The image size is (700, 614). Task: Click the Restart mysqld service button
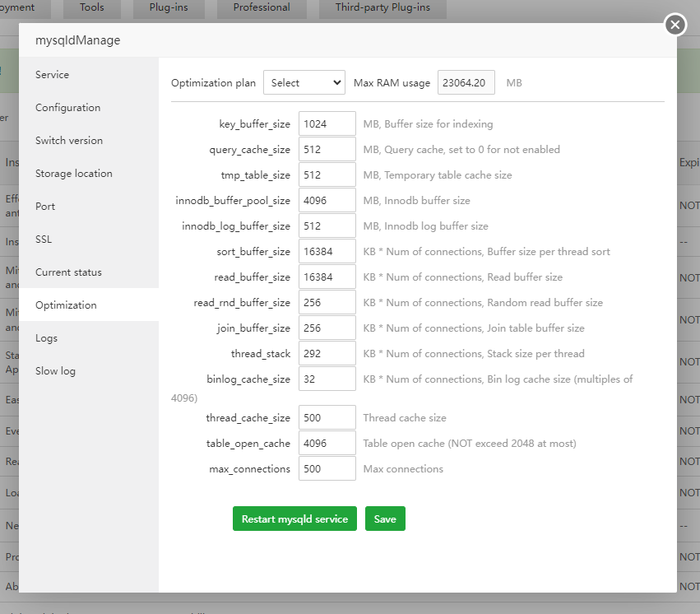pyautogui.click(x=294, y=519)
